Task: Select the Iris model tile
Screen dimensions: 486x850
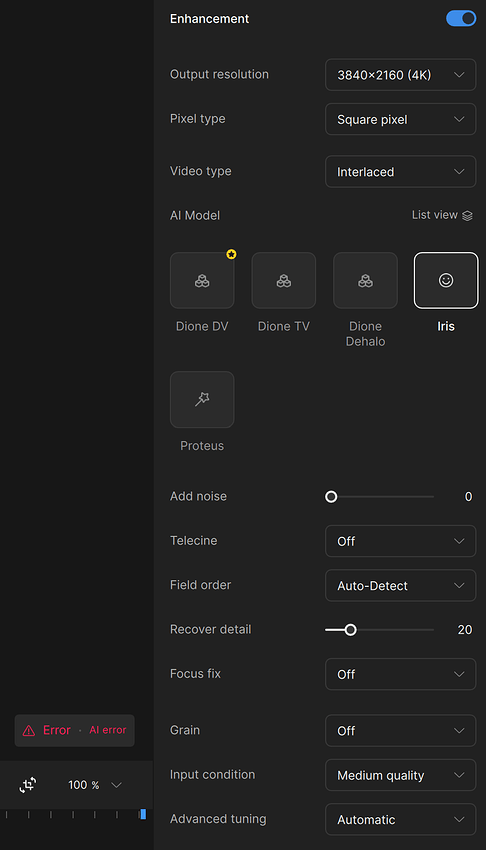Action: click(446, 280)
